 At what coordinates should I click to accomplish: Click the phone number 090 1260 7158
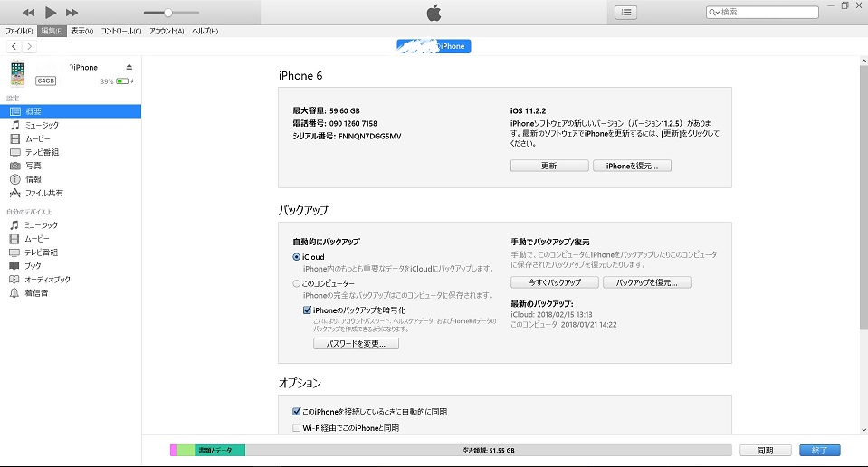(353, 123)
